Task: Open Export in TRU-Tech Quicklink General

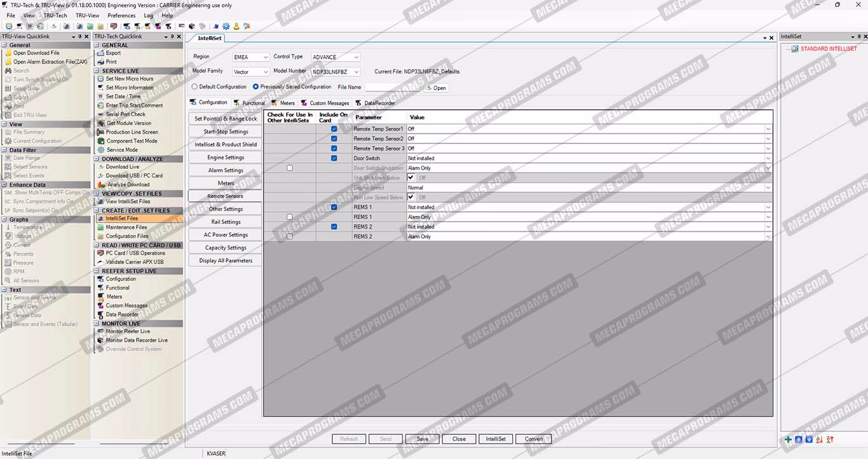Action: 113,53
